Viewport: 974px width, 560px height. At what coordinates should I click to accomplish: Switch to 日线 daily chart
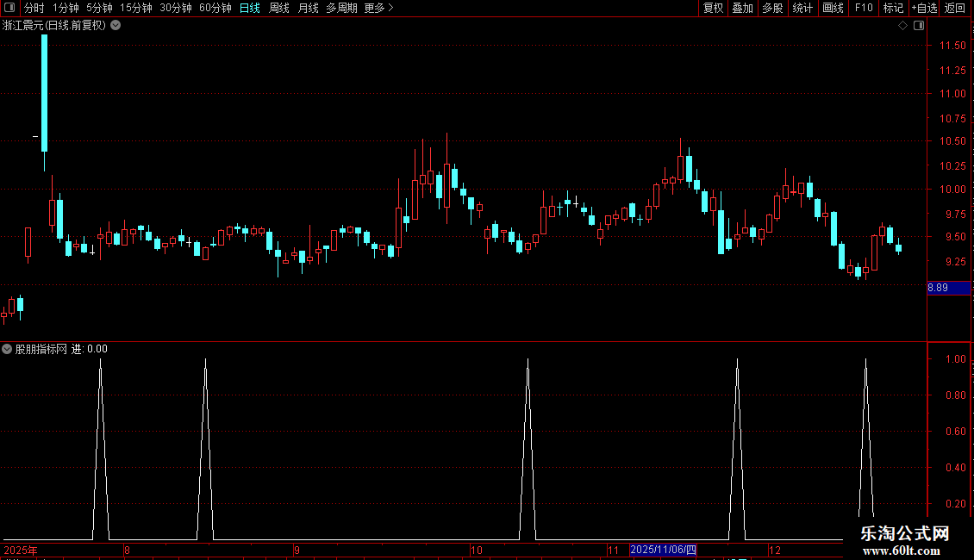(x=250, y=8)
